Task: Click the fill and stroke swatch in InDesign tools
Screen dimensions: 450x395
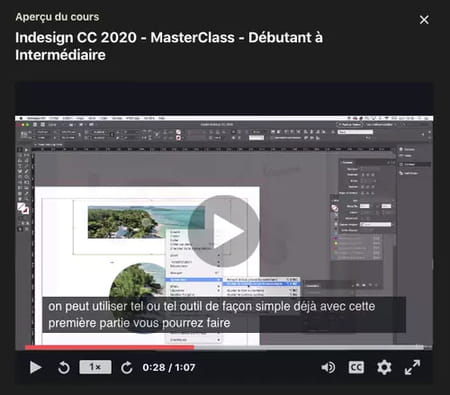Action: [23, 208]
